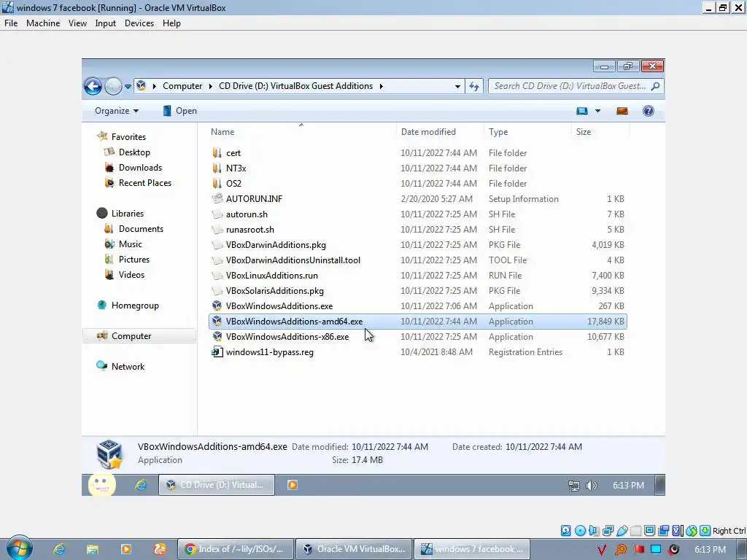
Task: Click the Open toolbar button
Action: pyautogui.click(x=179, y=111)
